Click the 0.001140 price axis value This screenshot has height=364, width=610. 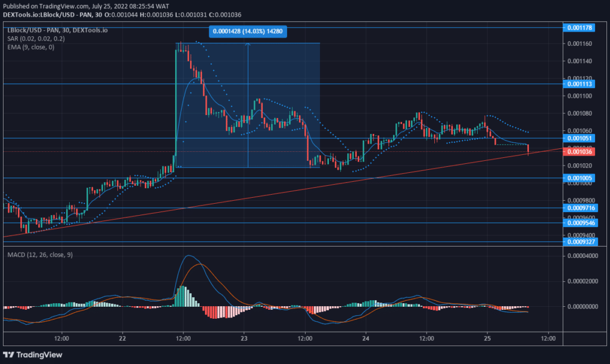(580, 61)
